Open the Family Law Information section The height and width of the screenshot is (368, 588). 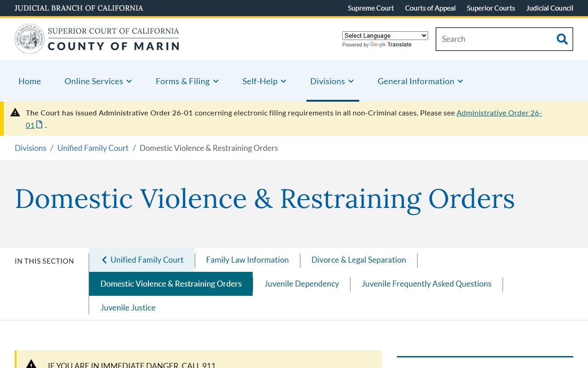pos(247,260)
